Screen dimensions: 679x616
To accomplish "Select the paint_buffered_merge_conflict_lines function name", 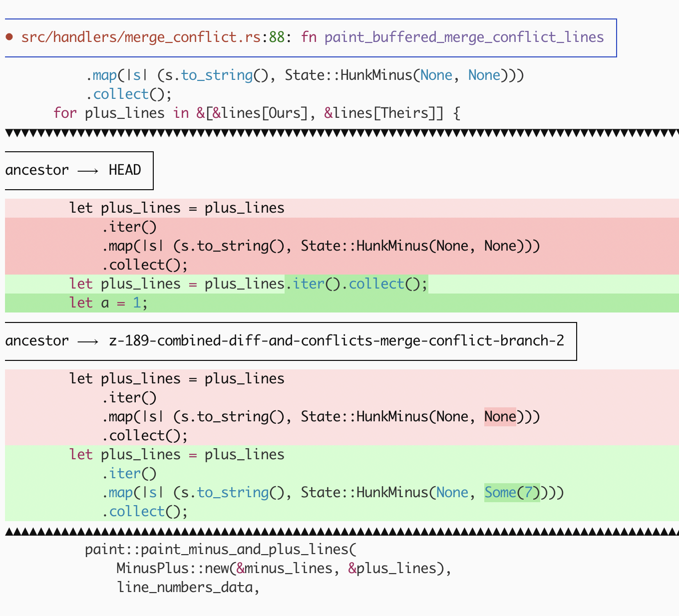I will pyautogui.click(x=464, y=37).
